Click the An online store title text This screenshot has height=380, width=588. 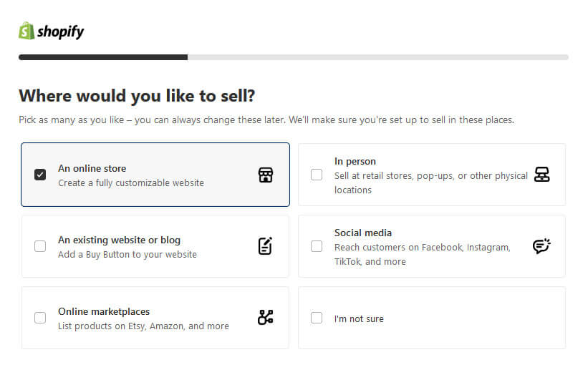[x=92, y=169]
